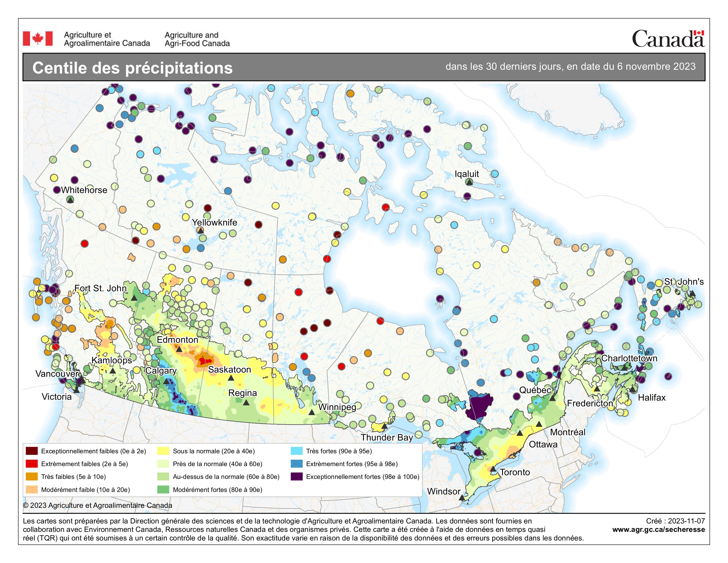
Task: Click the Fredericton city triangle marker
Action: [x=597, y=389]
